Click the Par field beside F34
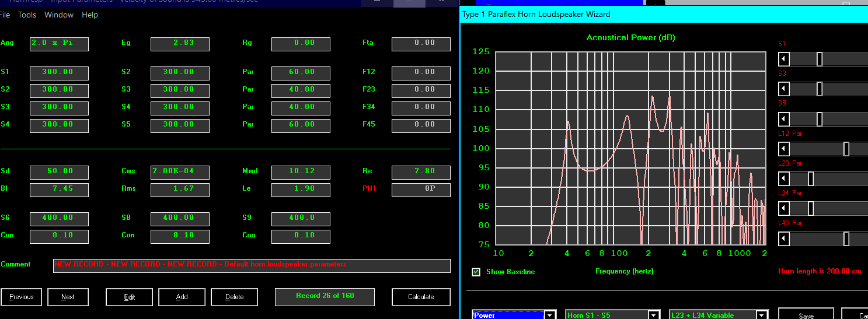This screenshot has height=319, width=868. 301,108
